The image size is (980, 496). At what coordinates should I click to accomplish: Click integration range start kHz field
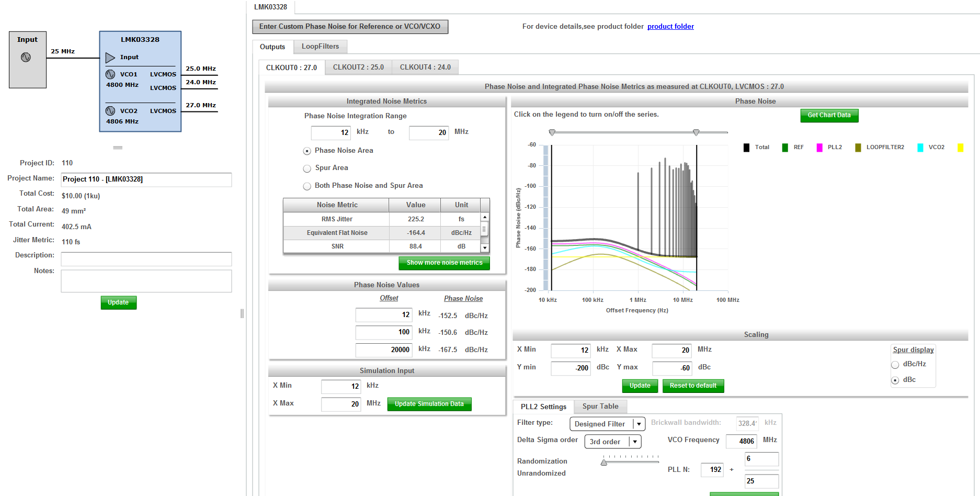pos(331,133)
